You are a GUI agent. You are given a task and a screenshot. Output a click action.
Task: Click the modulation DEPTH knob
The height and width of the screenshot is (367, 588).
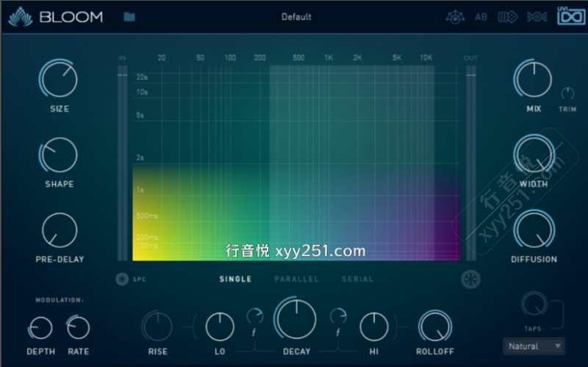40,328
